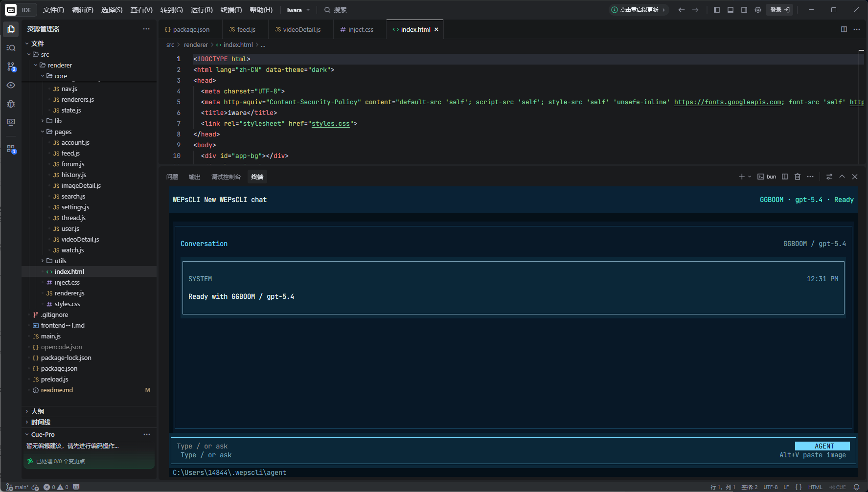The width and height of the screenshot is (868, 492).
Task: Toggle primary sidebar layout visibility
Action: pyautogui.click(x=717, y=10)
